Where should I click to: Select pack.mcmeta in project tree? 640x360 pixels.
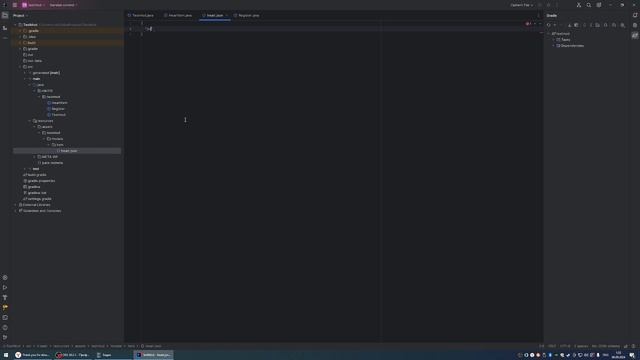pos(50,163)
